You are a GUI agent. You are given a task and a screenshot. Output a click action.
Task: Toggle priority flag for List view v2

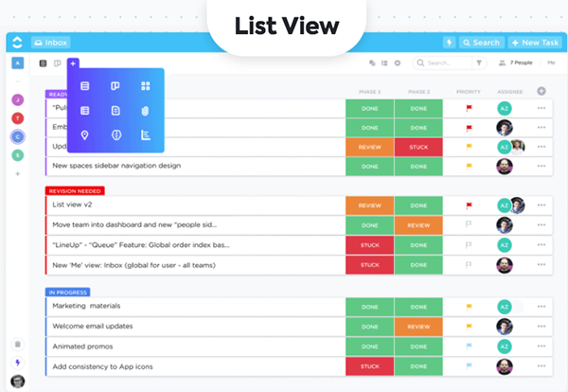[x=470, y=205]
